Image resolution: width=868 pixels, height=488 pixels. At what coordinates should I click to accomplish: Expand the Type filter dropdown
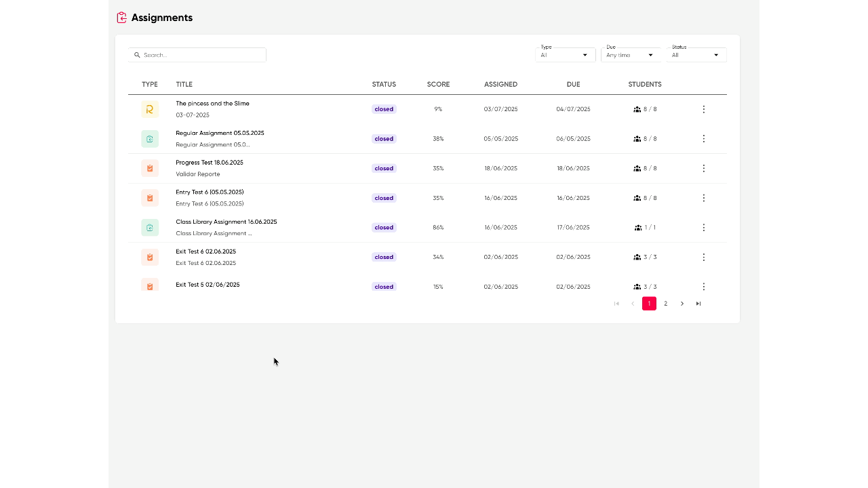(x=565, y=55)
